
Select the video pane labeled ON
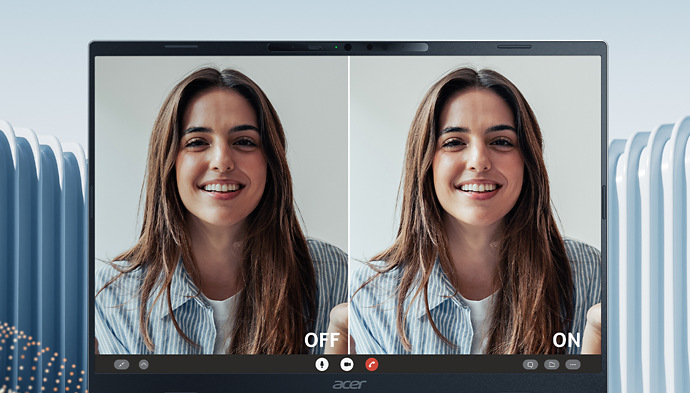point(475,205)
